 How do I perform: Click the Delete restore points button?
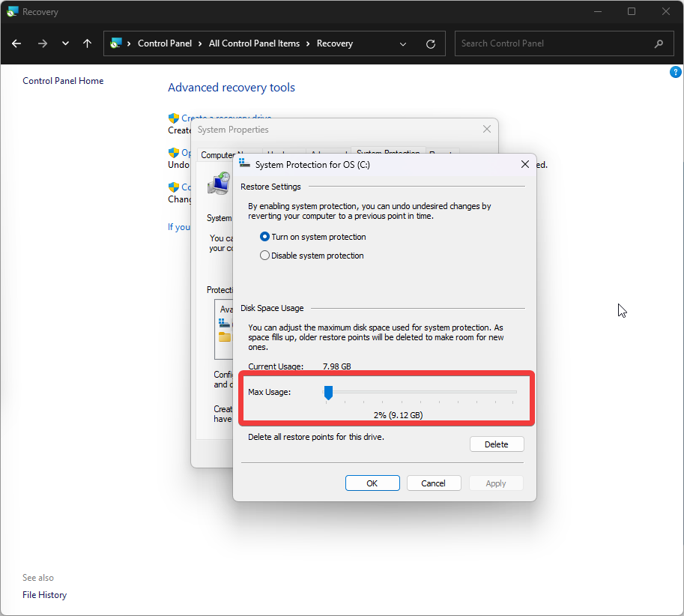pyautogui.click(x=496, y=444)
